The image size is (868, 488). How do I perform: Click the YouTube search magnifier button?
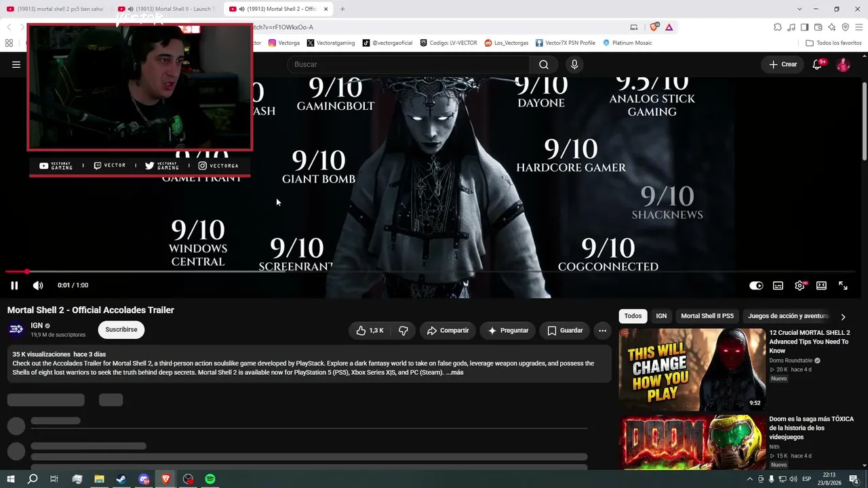(544, 64)
